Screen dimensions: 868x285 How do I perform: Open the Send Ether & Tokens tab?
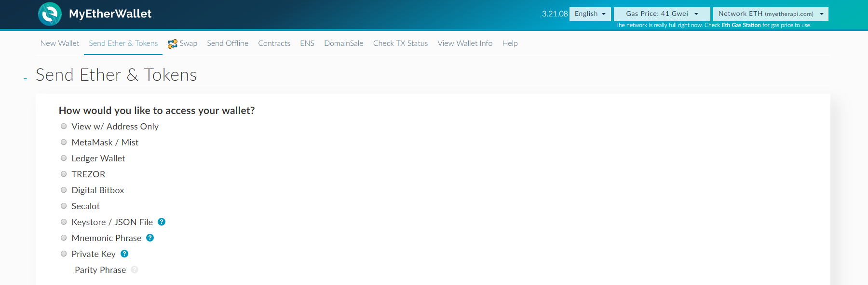(x=123, y=43)
